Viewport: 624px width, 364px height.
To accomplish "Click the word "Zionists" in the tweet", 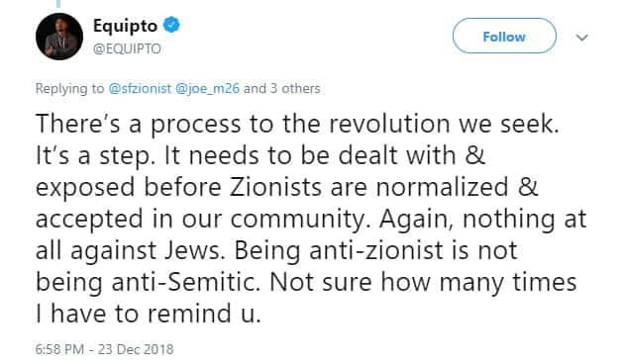I will [x=275, y=187].
